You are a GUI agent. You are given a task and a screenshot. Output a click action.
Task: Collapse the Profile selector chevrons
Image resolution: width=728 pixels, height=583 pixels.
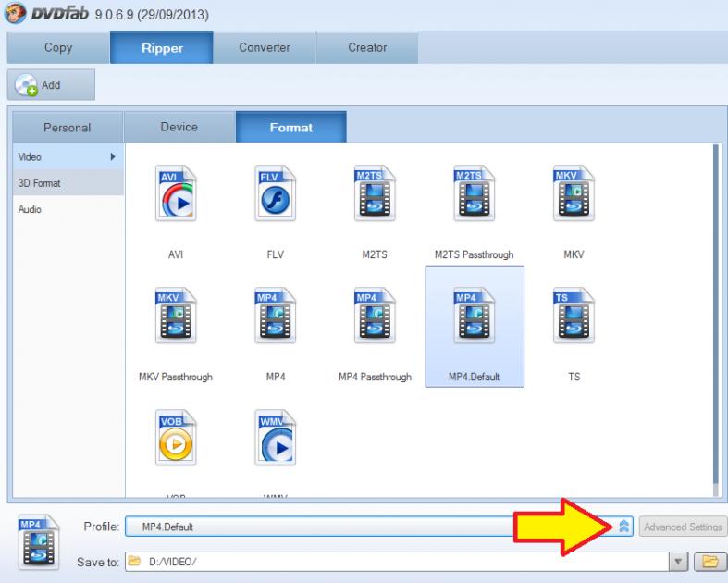[x=624, y=527]
